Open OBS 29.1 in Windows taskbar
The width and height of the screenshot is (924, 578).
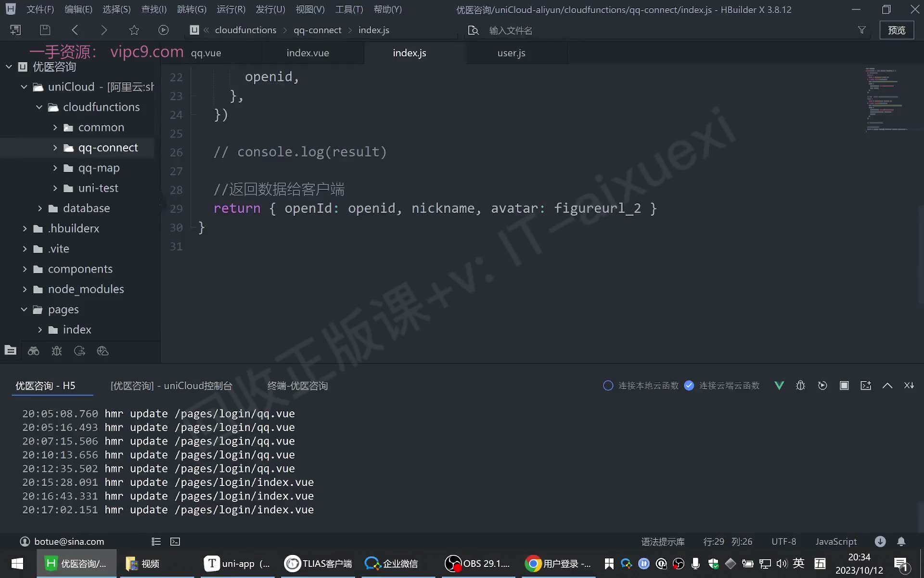point(477,564)
